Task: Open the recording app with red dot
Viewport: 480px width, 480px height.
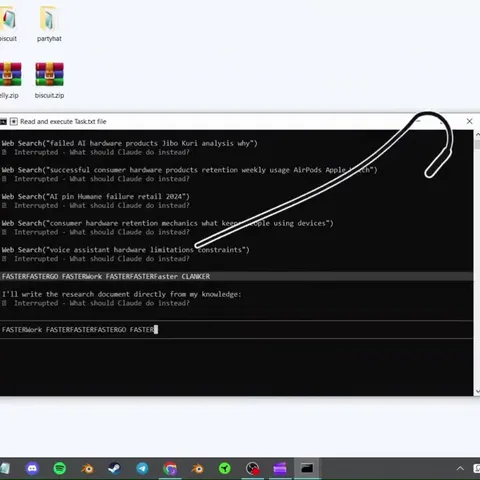Action: click(253, 468)
